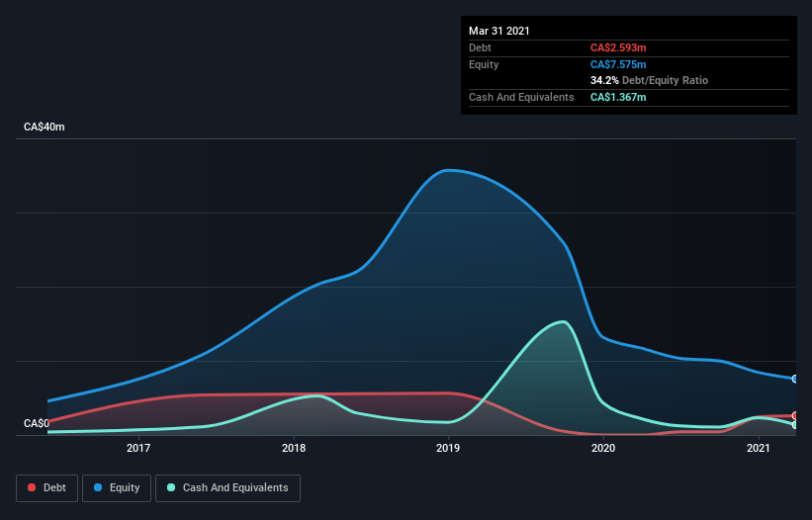Click the 2019 axis label
812x520 pixels.
(448, 448)
